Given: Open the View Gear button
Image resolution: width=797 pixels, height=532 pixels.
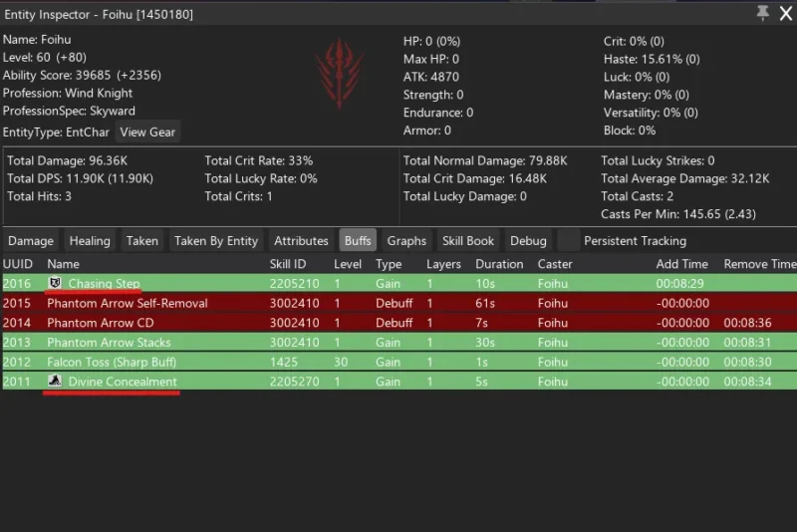Looking at the screenshot, I should 147,133.
